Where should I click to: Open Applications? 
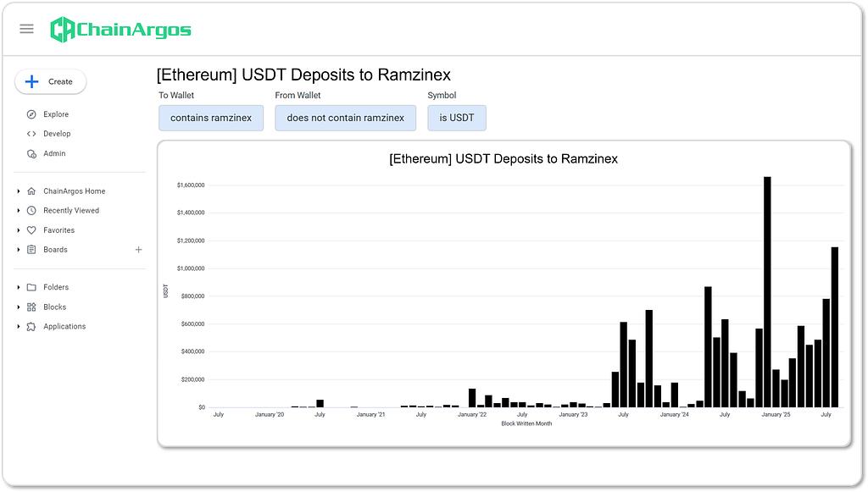pyautogui.click(x=64, y=327)
